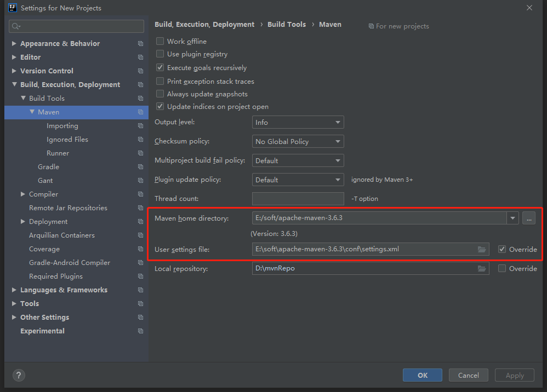The height and width of the screenshot is (392, 547).
Task: Click folder icon in Local repository field
Action: coord(482,268)
